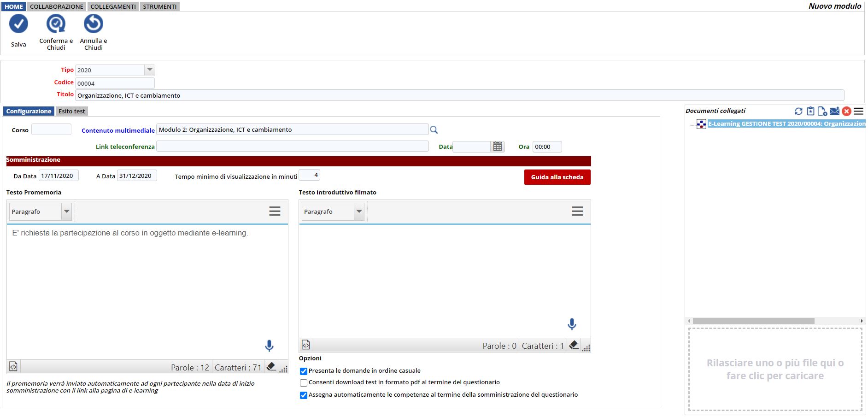868x417 pixels.
Task: Enable Consenti download test in formato pdf
Action: [x=304, y=383]
